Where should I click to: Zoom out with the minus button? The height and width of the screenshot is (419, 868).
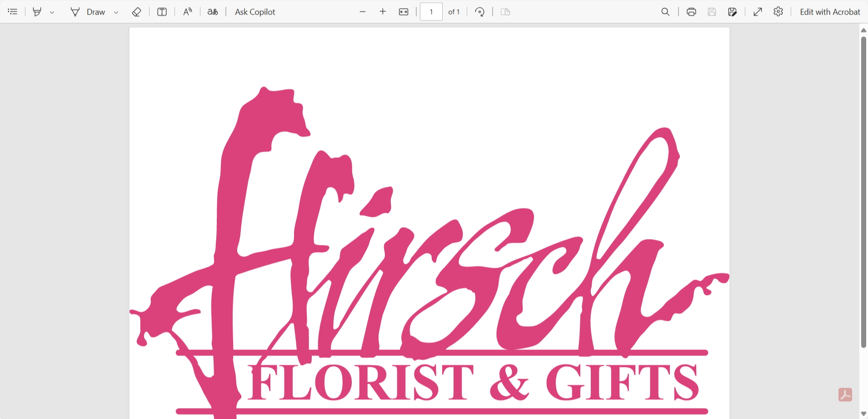pyautogui.click(x=363, y=12)
